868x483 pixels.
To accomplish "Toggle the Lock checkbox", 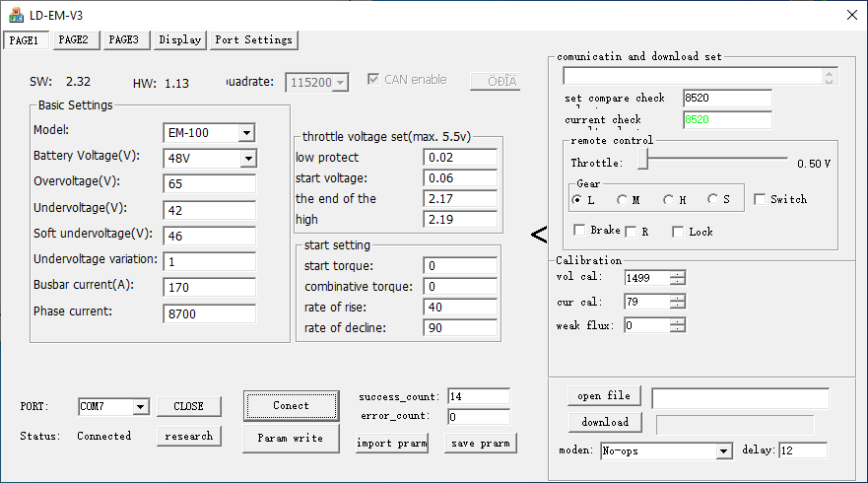I will click(x=678, y=232).
